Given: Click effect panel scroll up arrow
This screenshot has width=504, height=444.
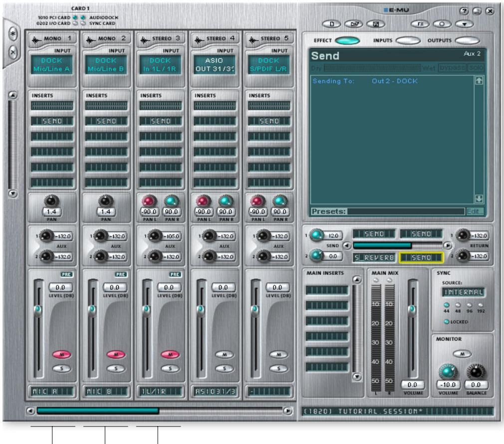Looking at the screenshot, I should click(479, 80).
